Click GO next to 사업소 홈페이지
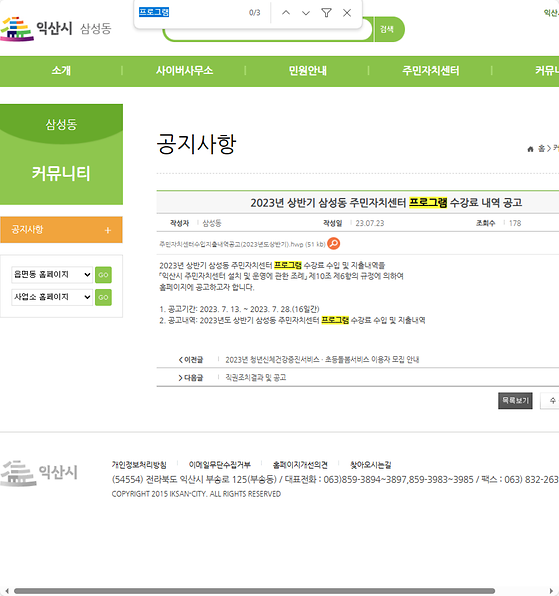Screen dimensions: 559x596 coord(103,297)
